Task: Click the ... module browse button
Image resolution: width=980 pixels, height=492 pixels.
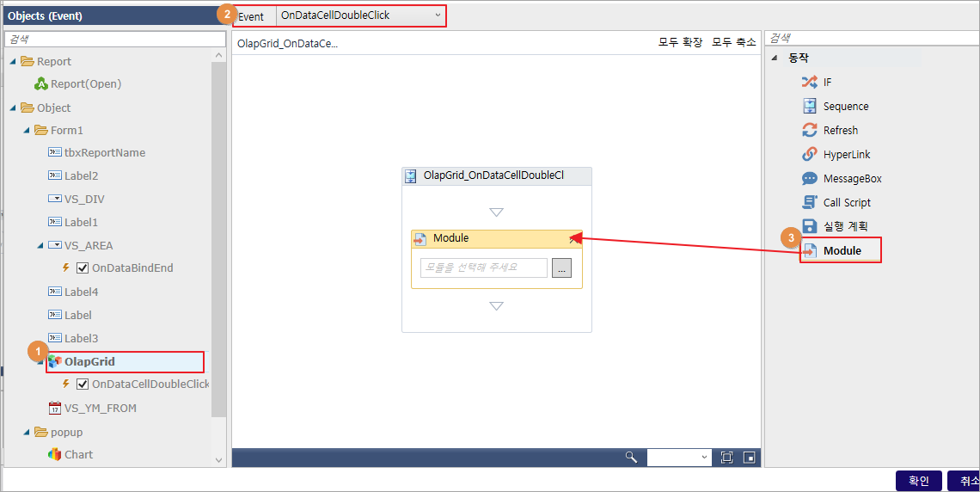Action: (x=561, y=268)
